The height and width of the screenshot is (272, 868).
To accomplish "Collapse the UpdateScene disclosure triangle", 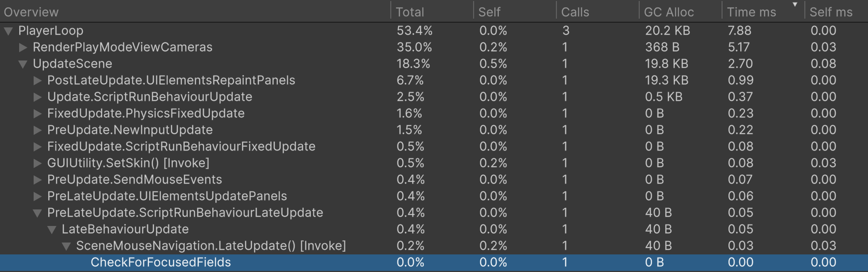I will [23, 64].
